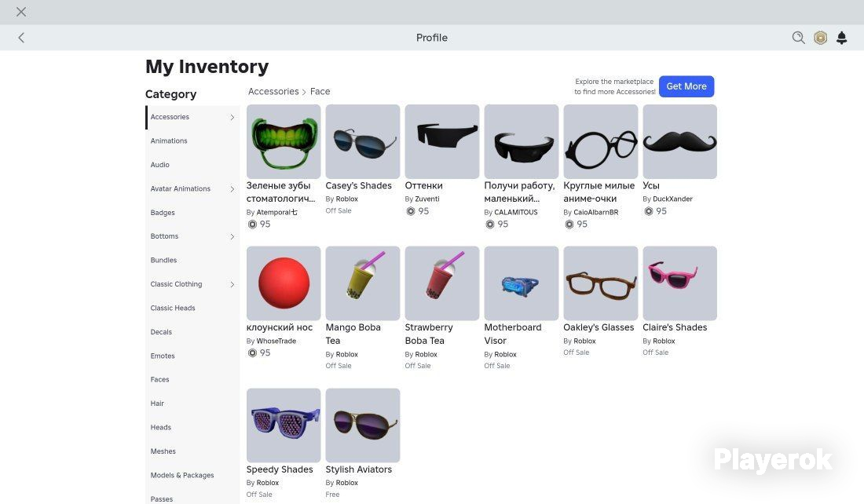Screen dimensions: 864x504
Task: Open creator Zuventi's profile link
Action: pyautogui.click(x=427, y=199)
